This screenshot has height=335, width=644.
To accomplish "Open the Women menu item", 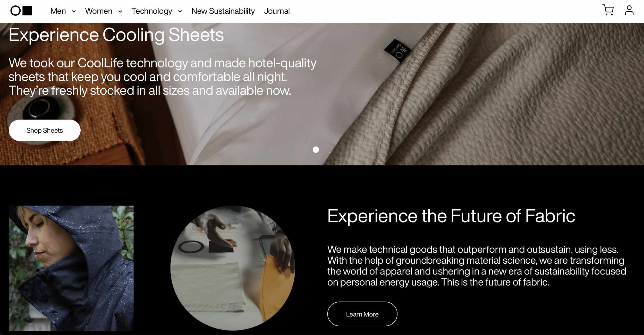I will pyautogui.click(x=99, y=11).
